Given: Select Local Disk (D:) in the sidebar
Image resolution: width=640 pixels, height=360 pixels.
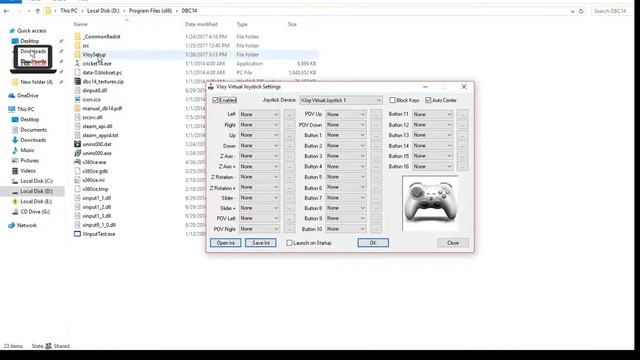Looking at the screenshot, I should [36, 191].
